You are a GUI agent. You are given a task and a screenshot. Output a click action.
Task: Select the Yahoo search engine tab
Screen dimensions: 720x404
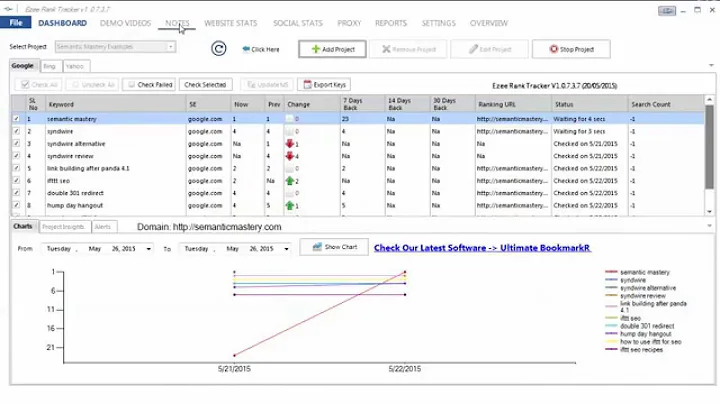click(75, 67)
